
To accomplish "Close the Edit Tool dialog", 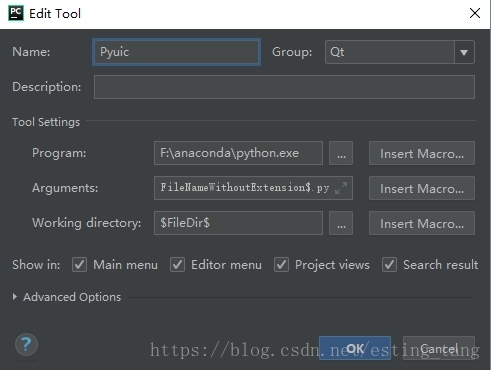I will (475, 13).
